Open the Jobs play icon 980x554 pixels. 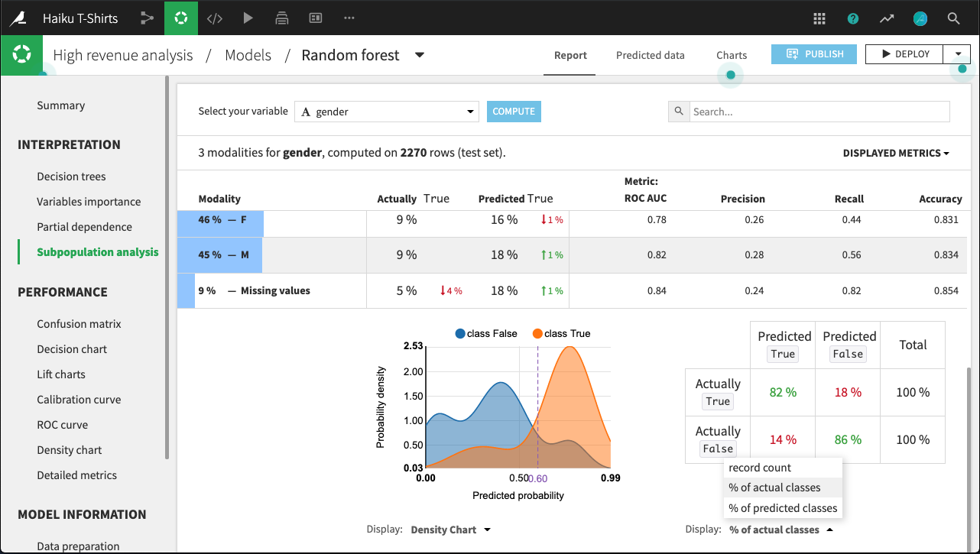[248, 18]
